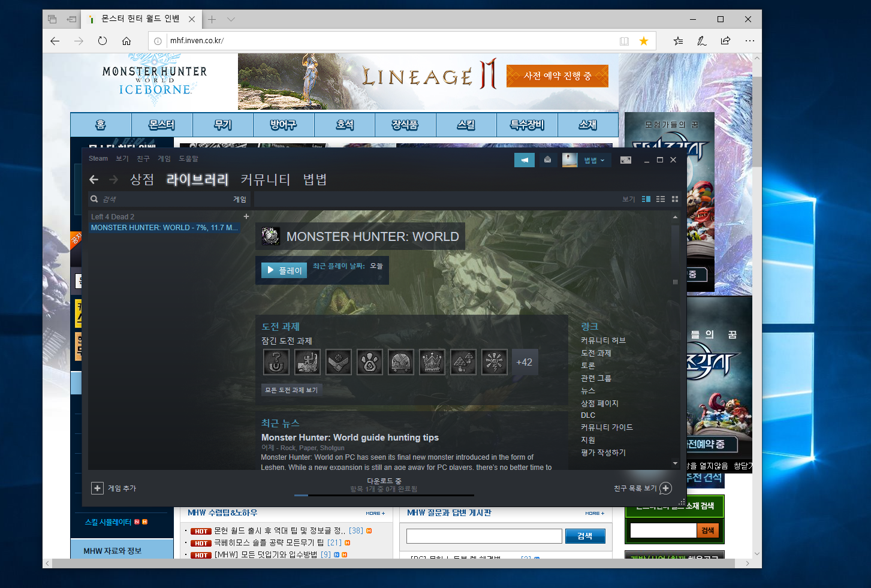The height and width of the screenshot is (588, 871).
Task: Click 게임 추가 plus icon
Action: click(x=97, y=488)
